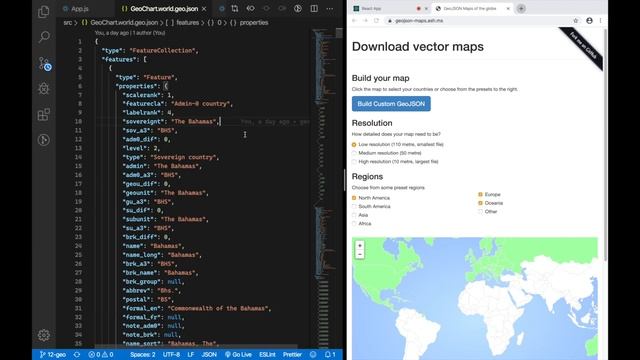Zoom out on the map
This screenshot has height=360, width=640.
coord(360,254)
